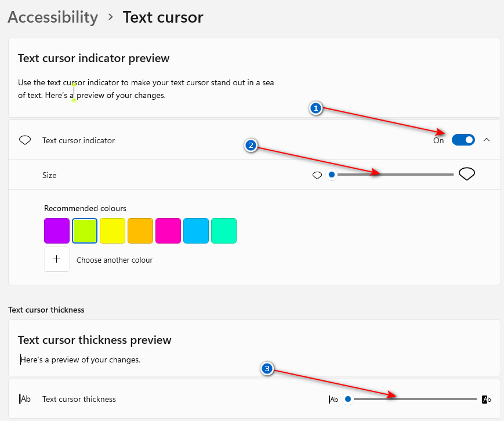Go back to Accessibility breadcrumb
Screen dimensions: 504x421
click(x=53, y=17)
